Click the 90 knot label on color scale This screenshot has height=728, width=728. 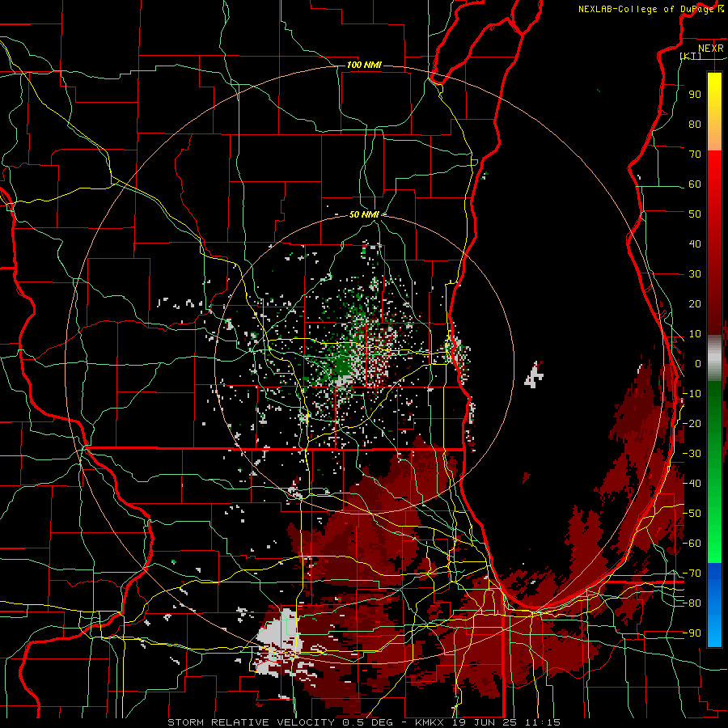695,95
